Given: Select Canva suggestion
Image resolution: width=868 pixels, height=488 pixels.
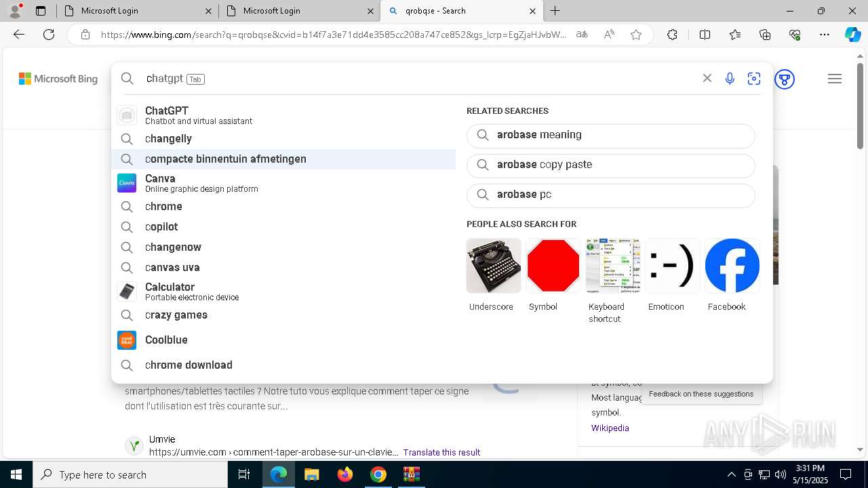Looking at the screenshot, I should tap(283, 183).
